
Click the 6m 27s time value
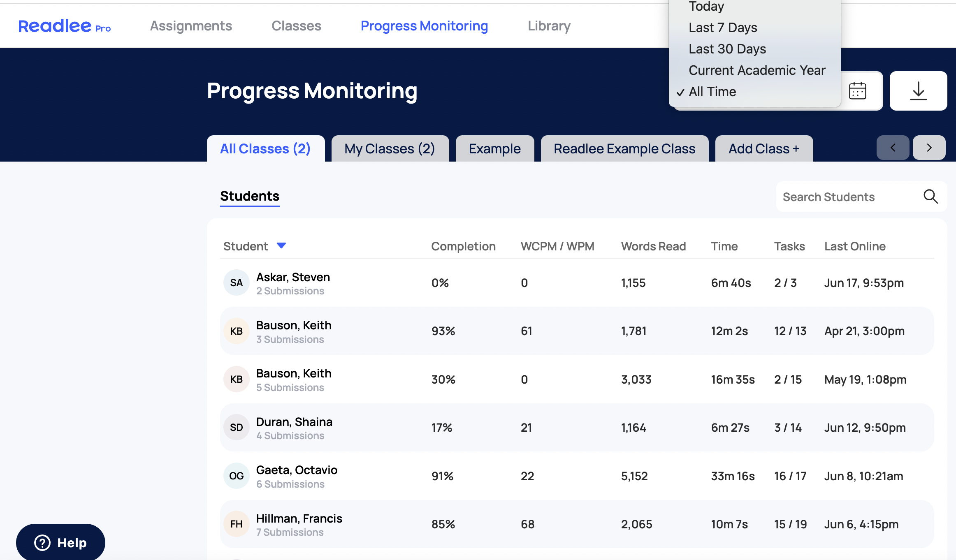[730, 428]
